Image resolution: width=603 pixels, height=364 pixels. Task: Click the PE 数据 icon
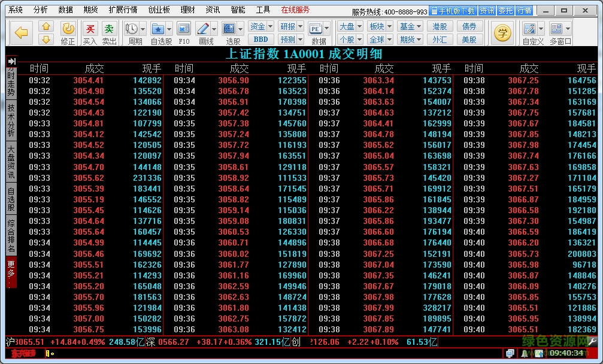click(x=316, y=29)
